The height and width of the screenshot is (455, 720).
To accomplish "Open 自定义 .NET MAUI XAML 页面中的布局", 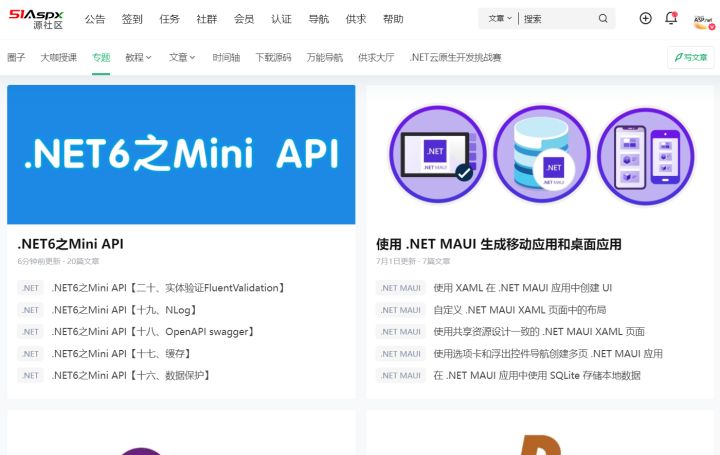I will tap(520, 310).
